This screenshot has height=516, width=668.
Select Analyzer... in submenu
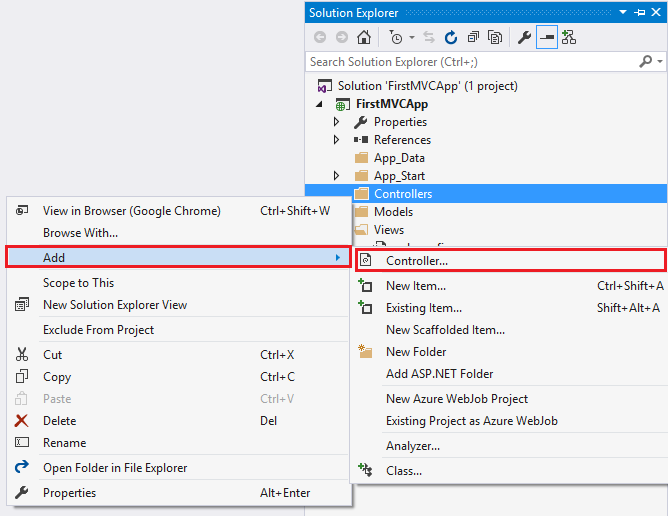[510, 446]
